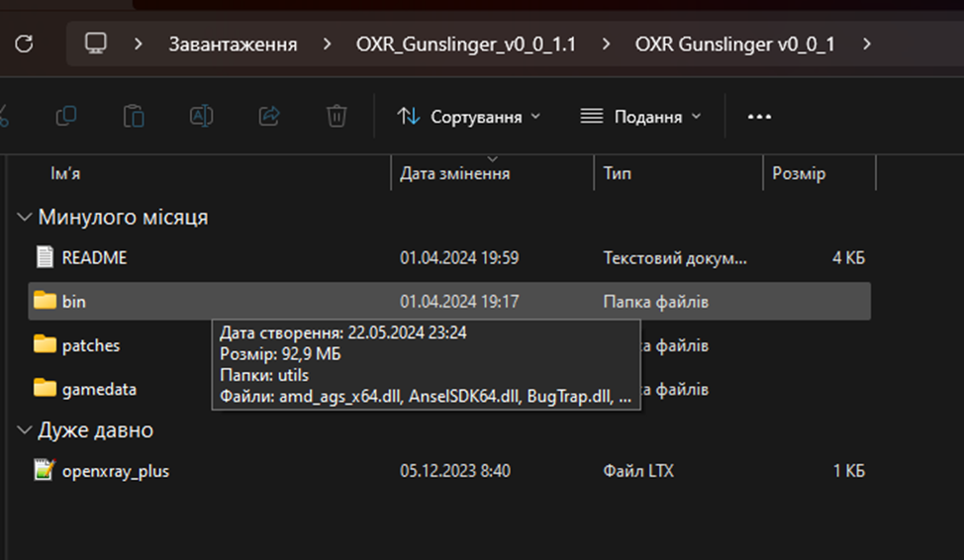Click the Refresh button in address bar
Image resolution: width=964 pixels, height=560 pixels.
(x=24, y=44)
